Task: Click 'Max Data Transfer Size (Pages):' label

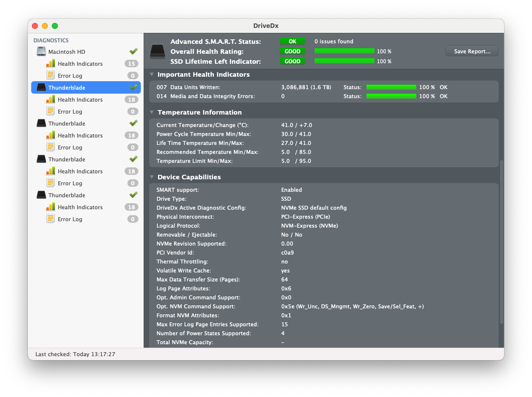Action: [198, 280]
